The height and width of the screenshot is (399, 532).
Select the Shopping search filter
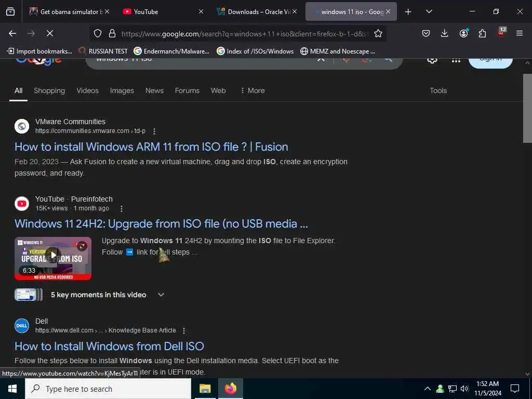(x=49, y=90)
